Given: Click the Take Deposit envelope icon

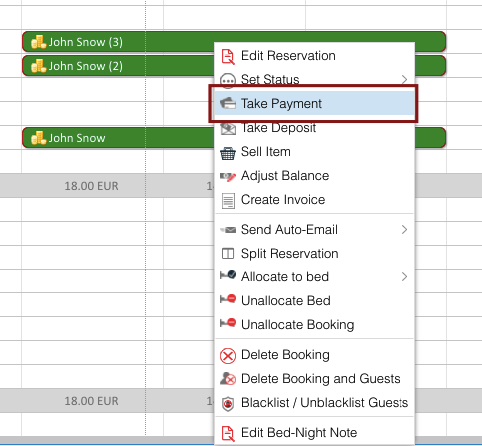Looking at the screenshot, I should click(x=228, y=128).
